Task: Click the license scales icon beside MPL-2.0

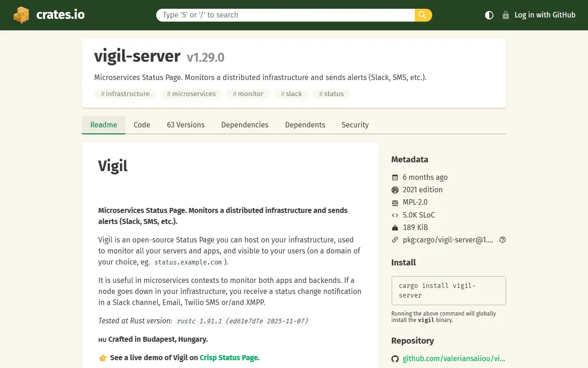Action: pyautogui.click(x=395, y=202)
